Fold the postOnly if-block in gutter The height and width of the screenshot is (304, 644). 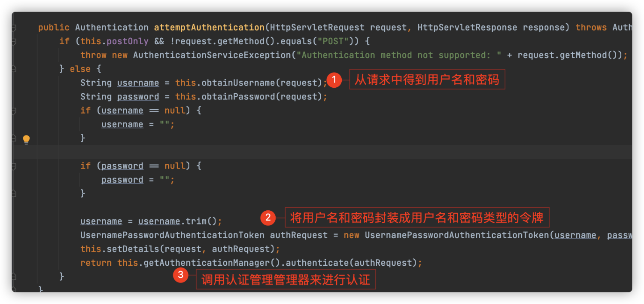coord(14,42)
